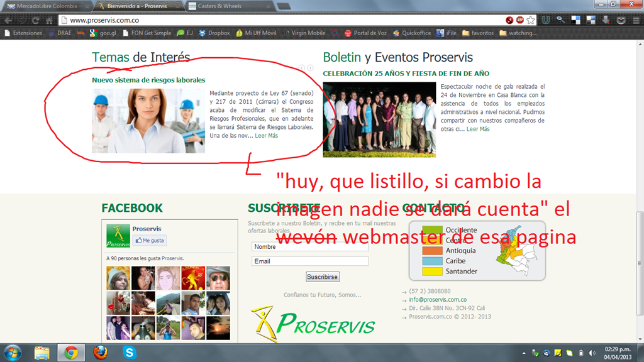Image resolution: width=644 pixels, height=362 pixels.
Task: Click the Adblock Plus icon in address bar
Action: coord(520,20)
